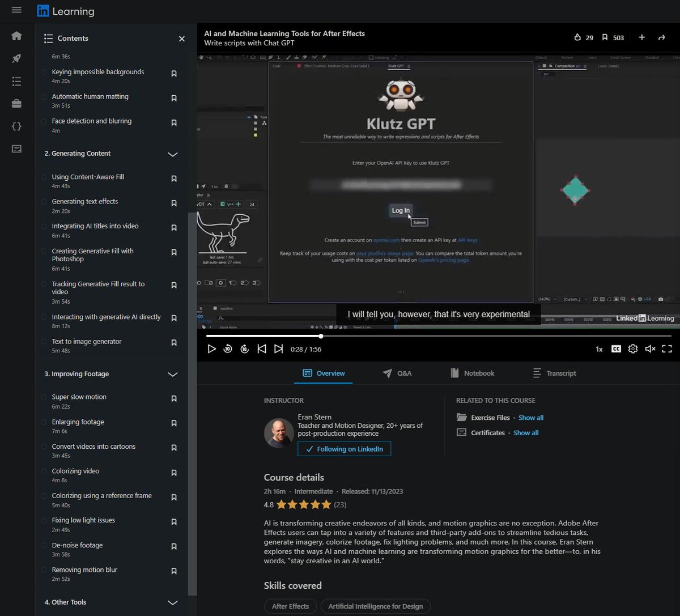The image size is (680, 616).
Task: Skip back 10 seconds in the video
Action: point(228,349)
